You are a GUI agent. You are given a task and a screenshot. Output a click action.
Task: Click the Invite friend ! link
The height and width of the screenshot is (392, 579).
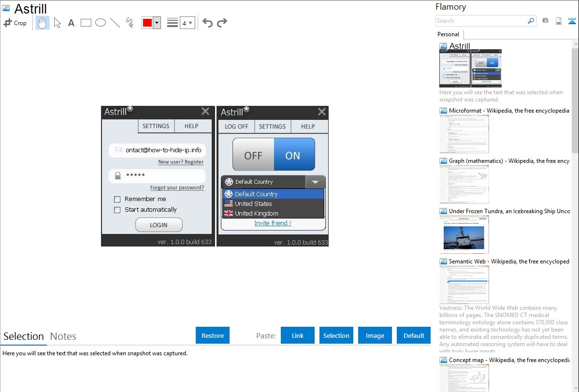(x=273, y=223)
